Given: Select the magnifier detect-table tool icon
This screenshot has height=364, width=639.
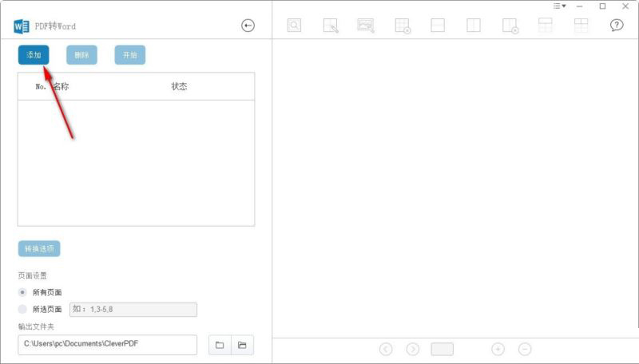Looking at the screenshot, I should 294,26.
